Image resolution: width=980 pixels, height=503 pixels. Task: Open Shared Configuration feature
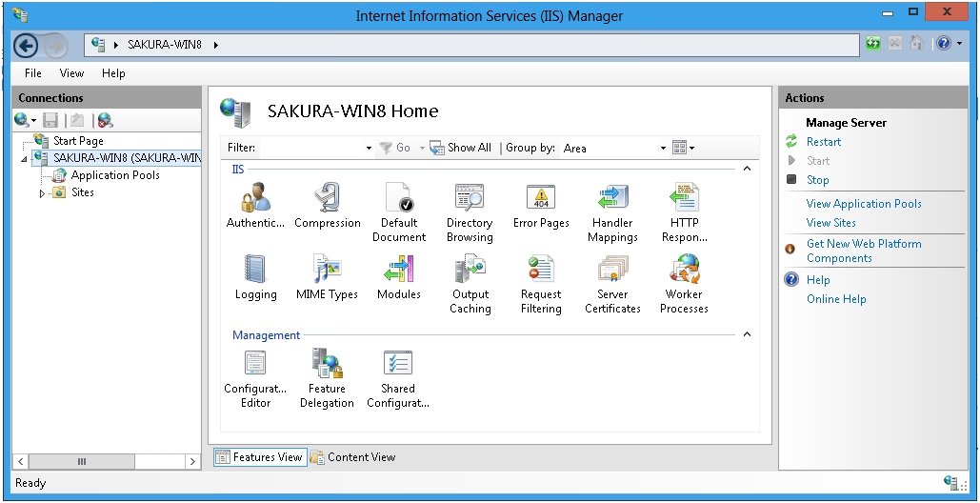pyautogui.click(x=398, y=379)
